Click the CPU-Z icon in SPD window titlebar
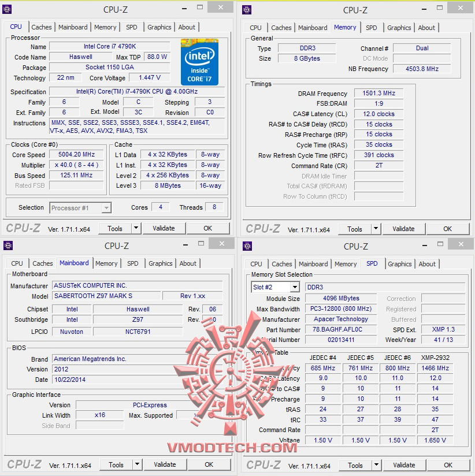The width and height of the screenshot is (475, 476). tap(247, 246)
